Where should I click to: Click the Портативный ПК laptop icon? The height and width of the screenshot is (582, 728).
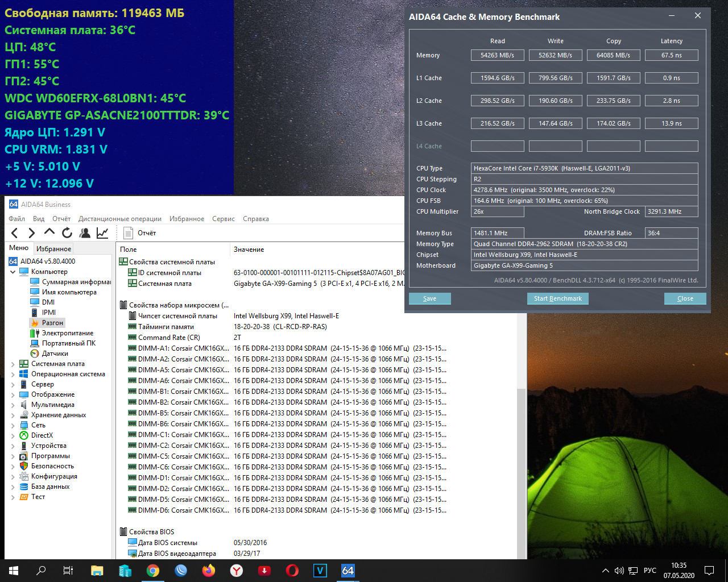pyautogui.click(x=35, y=343)
